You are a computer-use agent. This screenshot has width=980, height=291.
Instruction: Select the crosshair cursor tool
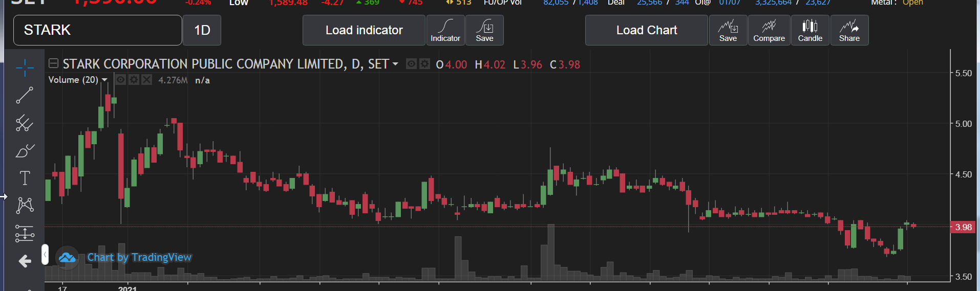coord(25,68)
